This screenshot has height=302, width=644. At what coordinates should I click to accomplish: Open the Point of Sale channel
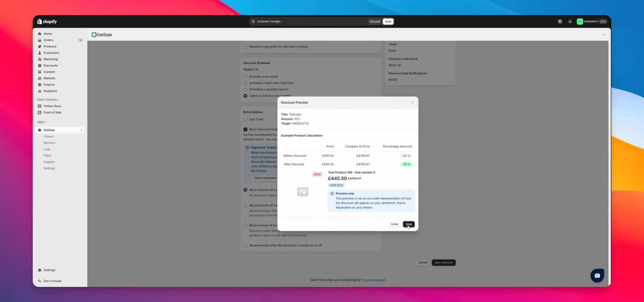pos(52,112)
